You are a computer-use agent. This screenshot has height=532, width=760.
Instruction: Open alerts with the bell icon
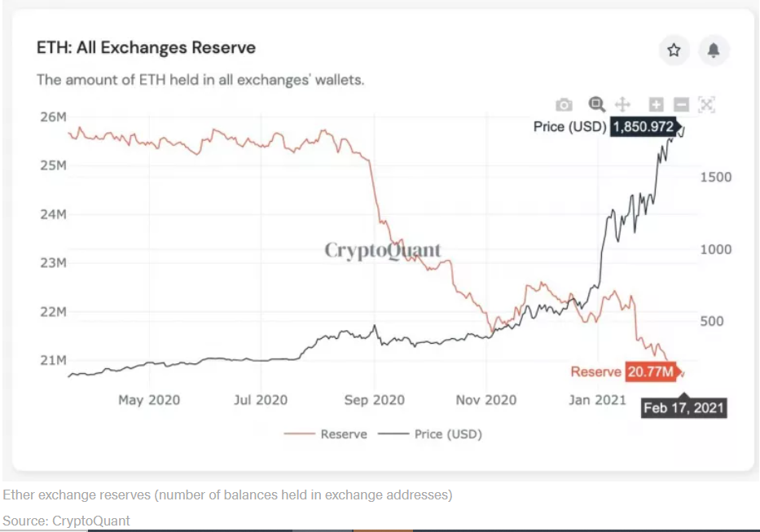tap(714, 50)
